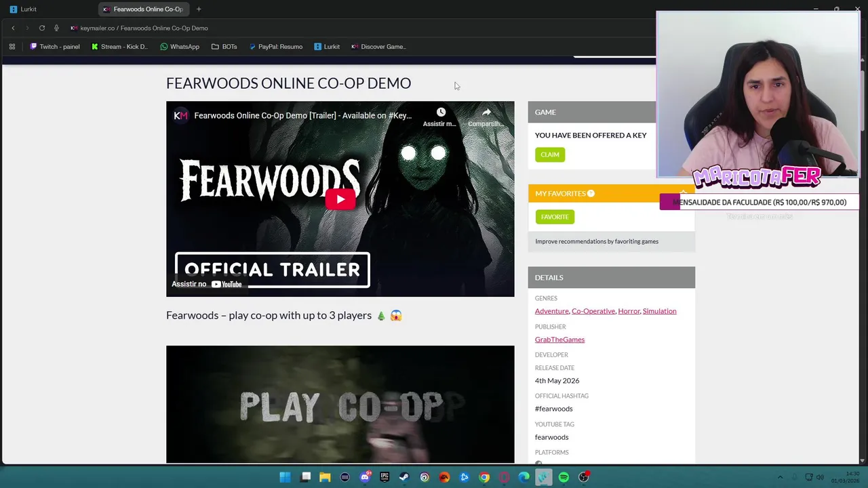Go back with the browser back arrow
868x488 pixels.
[13, 28]
